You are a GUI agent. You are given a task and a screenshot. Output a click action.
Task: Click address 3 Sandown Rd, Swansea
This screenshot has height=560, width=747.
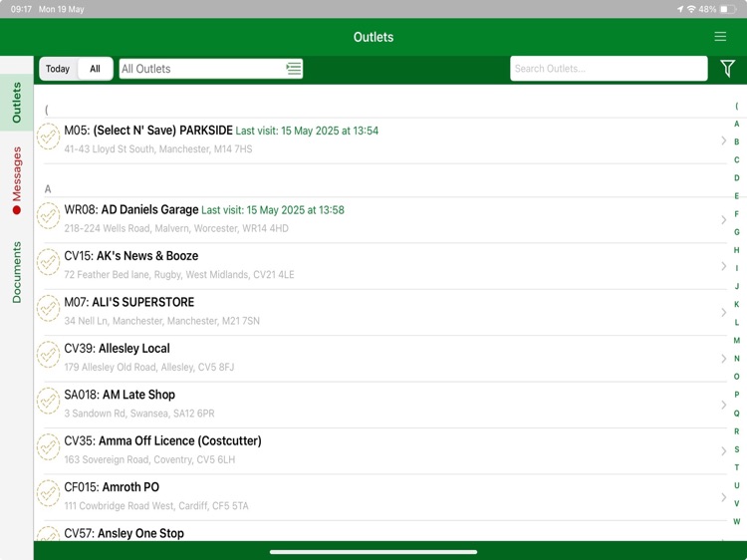139,414
